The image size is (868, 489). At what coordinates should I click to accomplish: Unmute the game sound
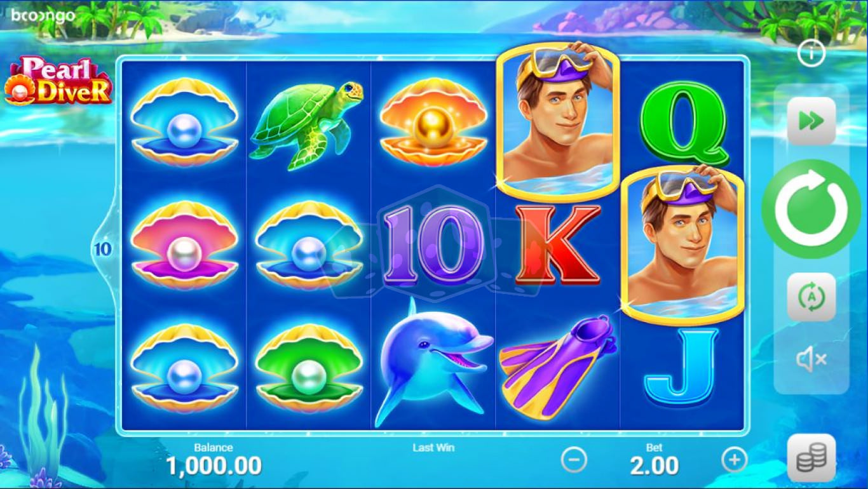tap(811, 360)
